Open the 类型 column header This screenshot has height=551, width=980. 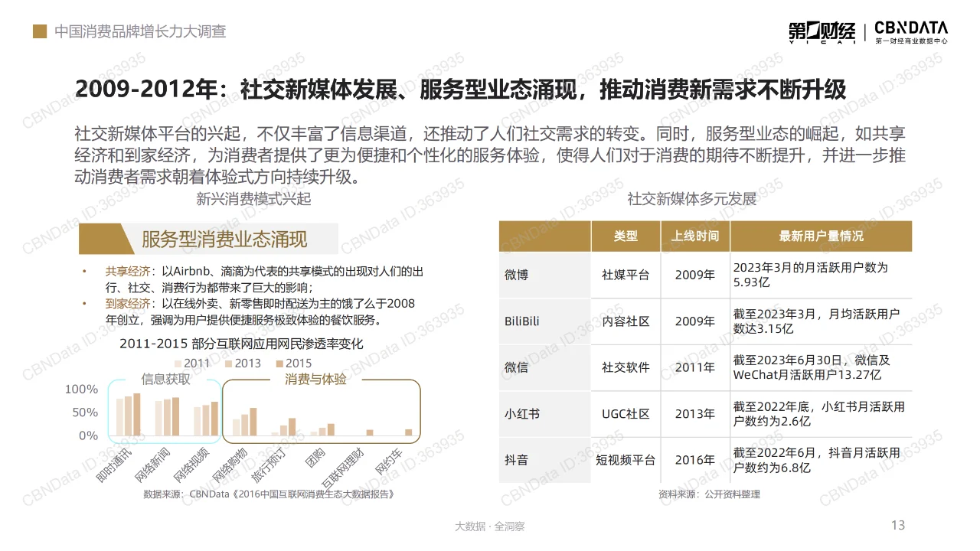tap(625, 236)
